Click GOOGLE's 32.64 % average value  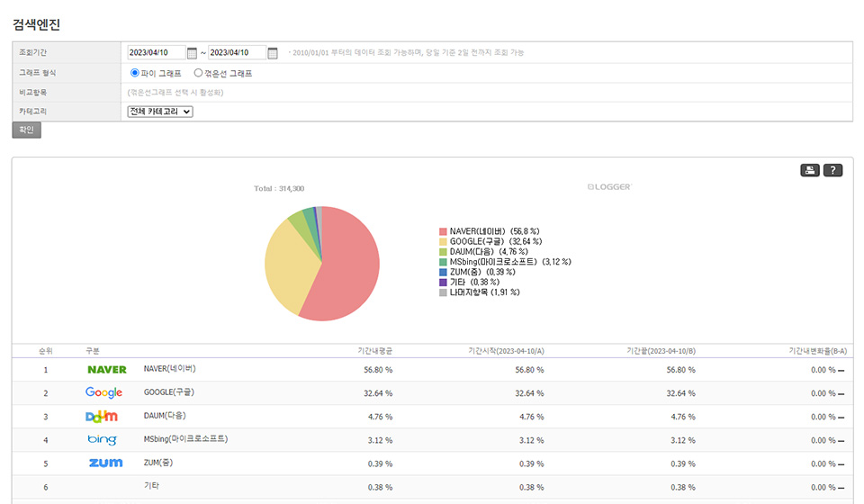[x=378, y=393]
